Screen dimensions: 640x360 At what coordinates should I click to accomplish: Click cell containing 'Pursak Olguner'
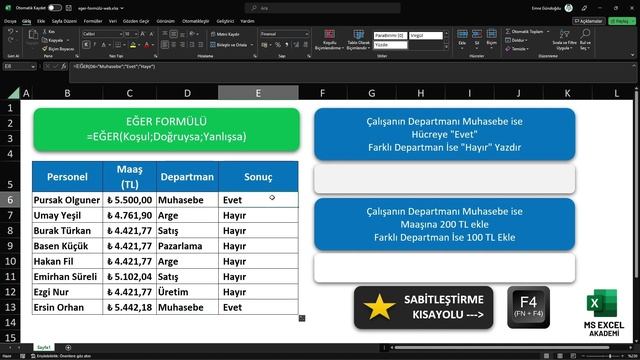point(67,200)
